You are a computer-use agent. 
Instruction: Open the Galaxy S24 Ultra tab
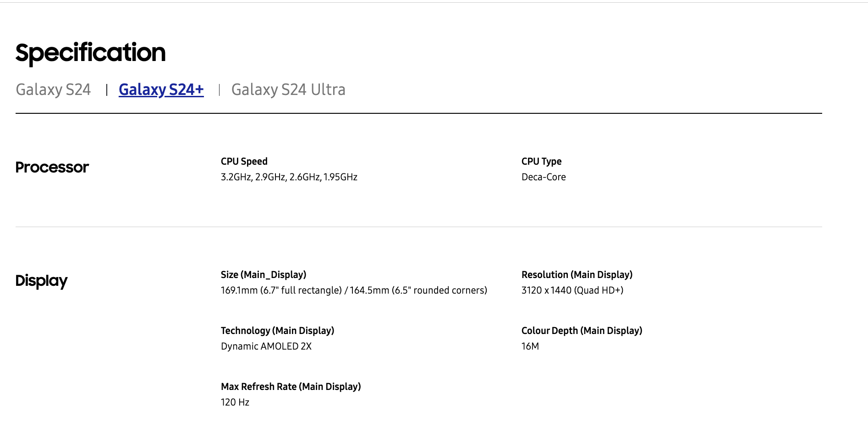(x=288, y=89)
